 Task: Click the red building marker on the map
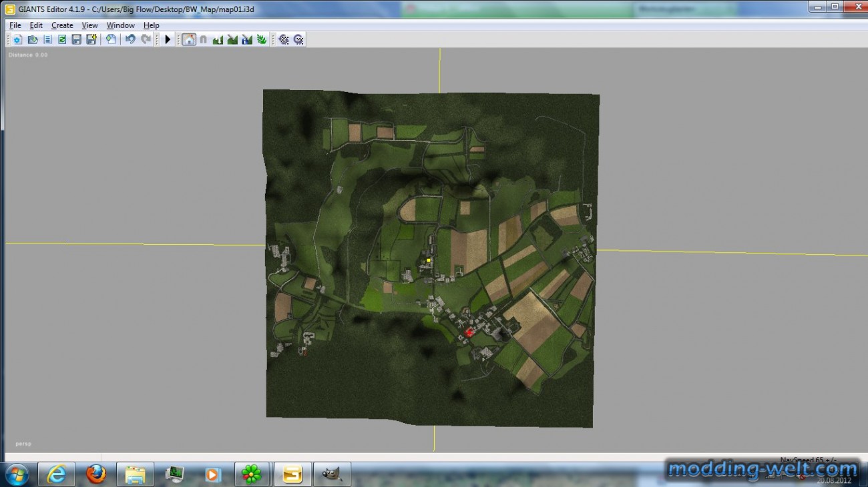[x=469, y=332]
